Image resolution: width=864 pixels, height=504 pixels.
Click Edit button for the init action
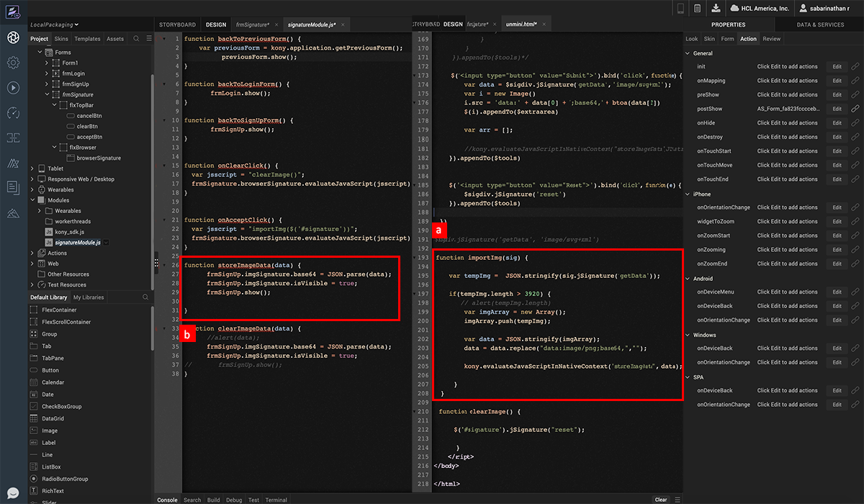pyautogui.click(x=837, y=66)
